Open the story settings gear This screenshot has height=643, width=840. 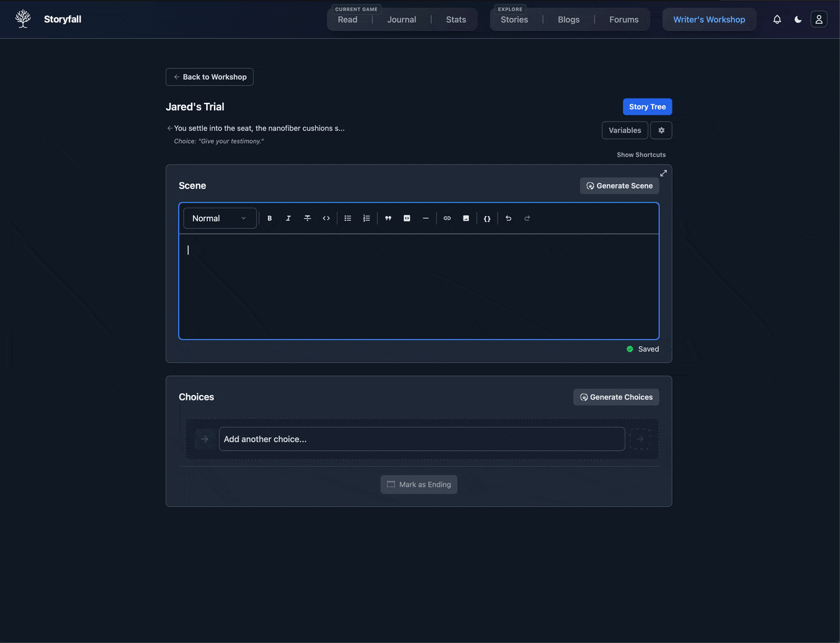[x=661, y=130]
